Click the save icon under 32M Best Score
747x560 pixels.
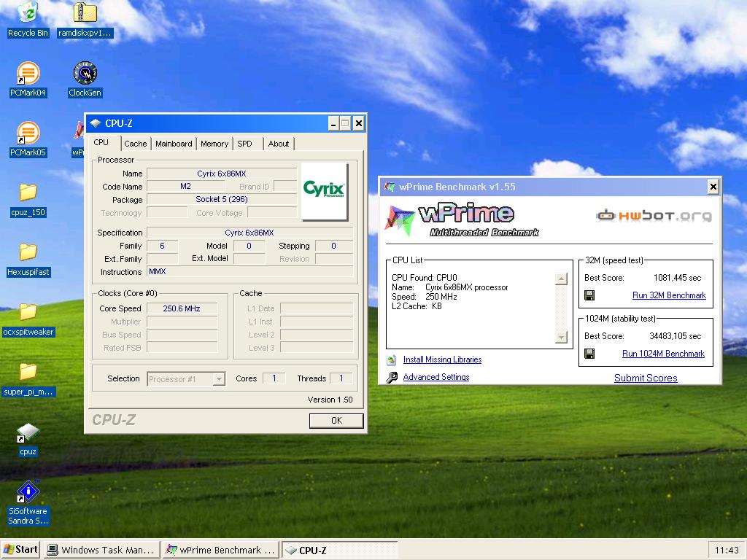(x=589, y=296)
